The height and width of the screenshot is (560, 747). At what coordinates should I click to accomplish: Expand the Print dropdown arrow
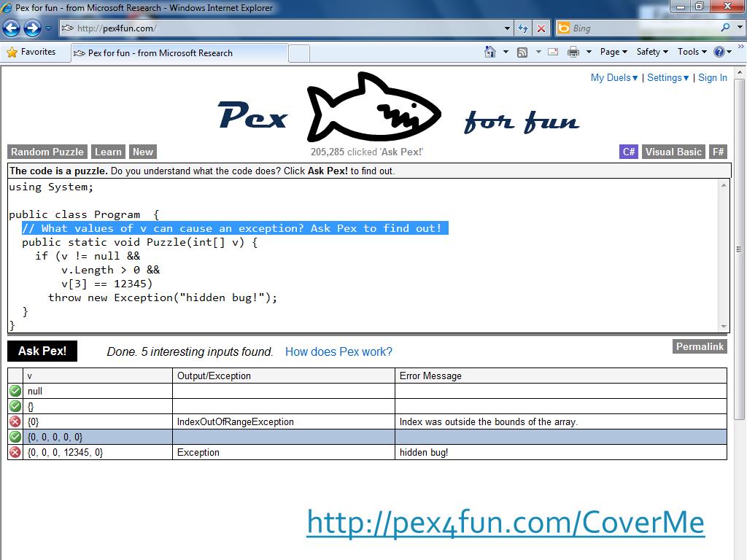[589, 52]
